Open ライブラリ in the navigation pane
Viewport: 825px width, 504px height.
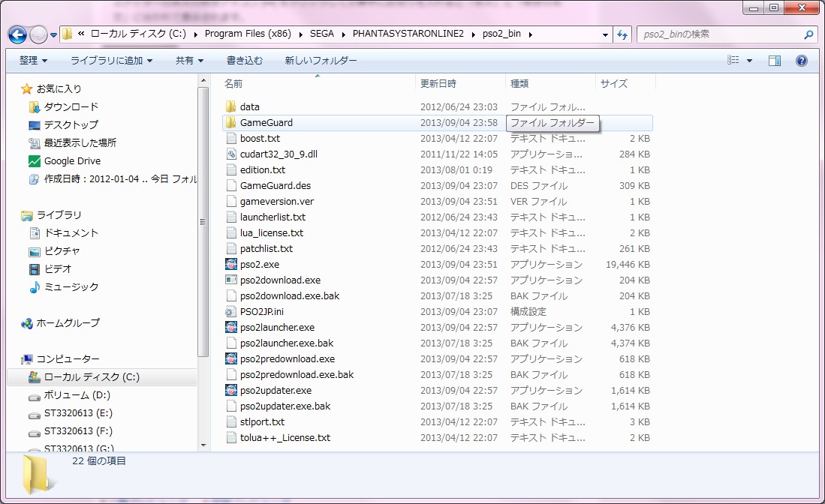(59, 215)
